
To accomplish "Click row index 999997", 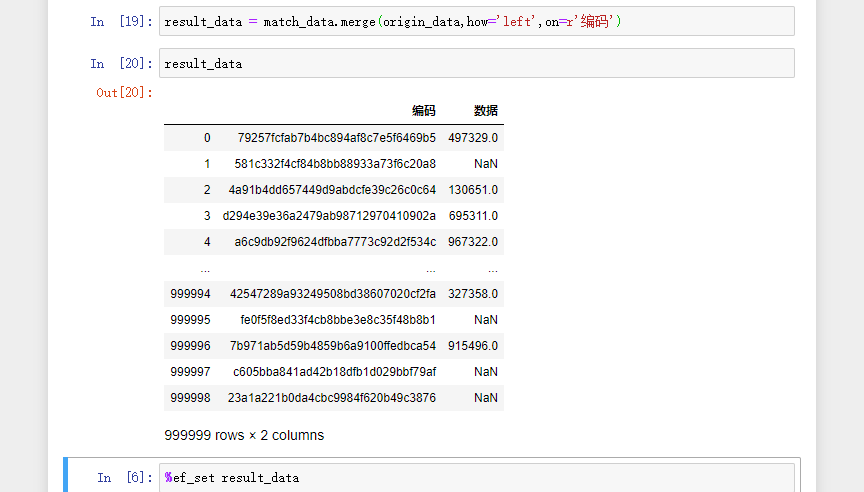I will pyautogui.click(x=190, y=372).
